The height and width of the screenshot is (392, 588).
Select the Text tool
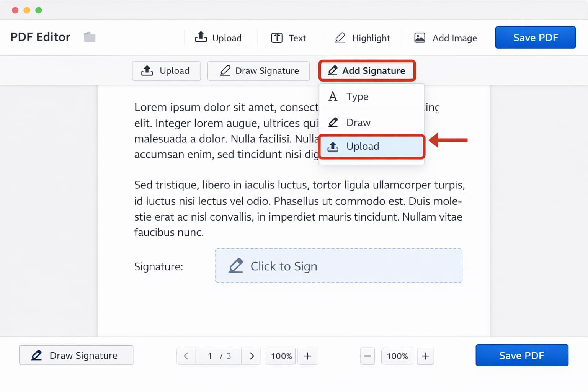point(289,38)
